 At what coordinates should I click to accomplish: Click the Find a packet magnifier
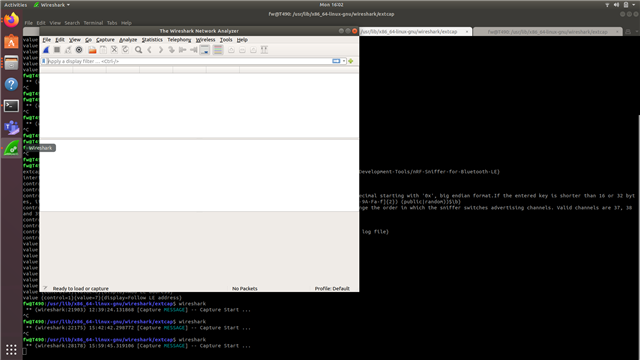[138, 50]
